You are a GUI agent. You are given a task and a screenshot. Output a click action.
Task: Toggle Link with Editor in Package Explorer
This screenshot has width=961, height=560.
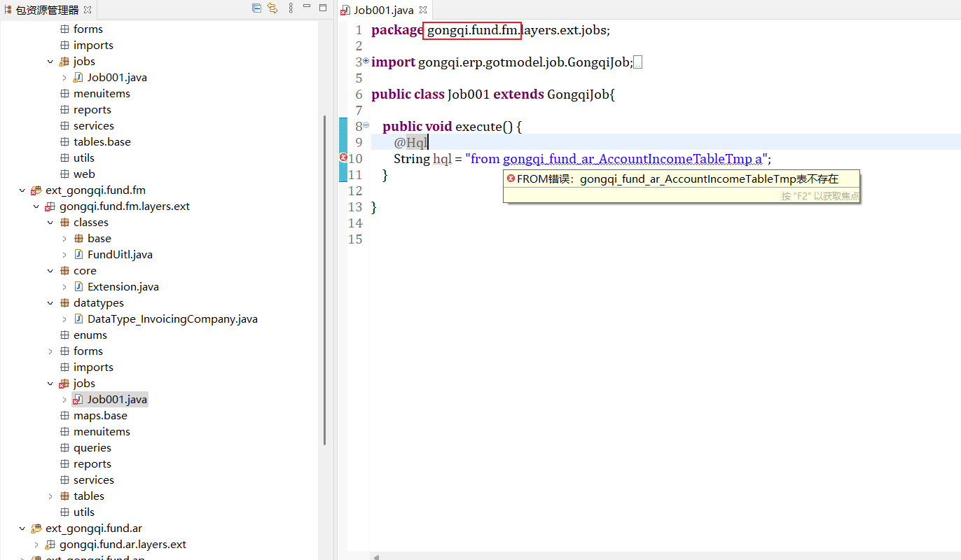coord(272,8)
